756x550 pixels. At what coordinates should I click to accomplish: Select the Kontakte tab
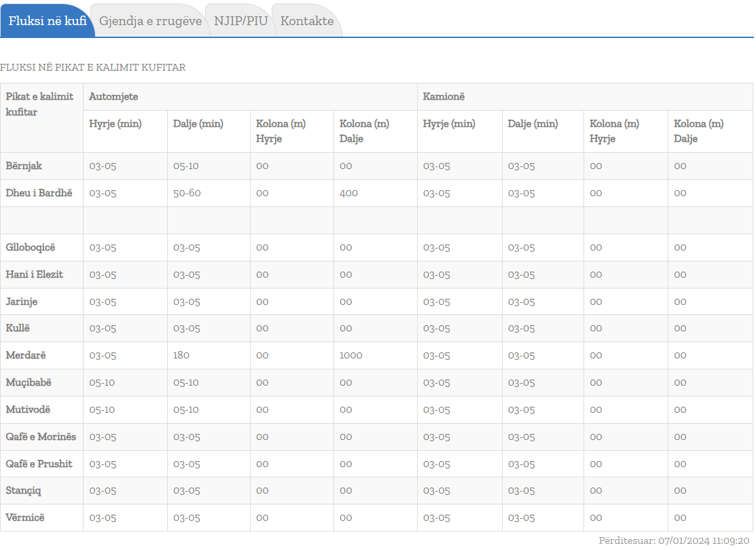coord(307,21)
